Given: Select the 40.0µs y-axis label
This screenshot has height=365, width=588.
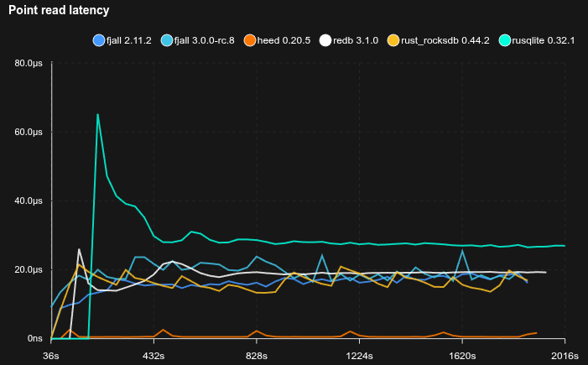Looking at the screenshot, I should (28, 201).
